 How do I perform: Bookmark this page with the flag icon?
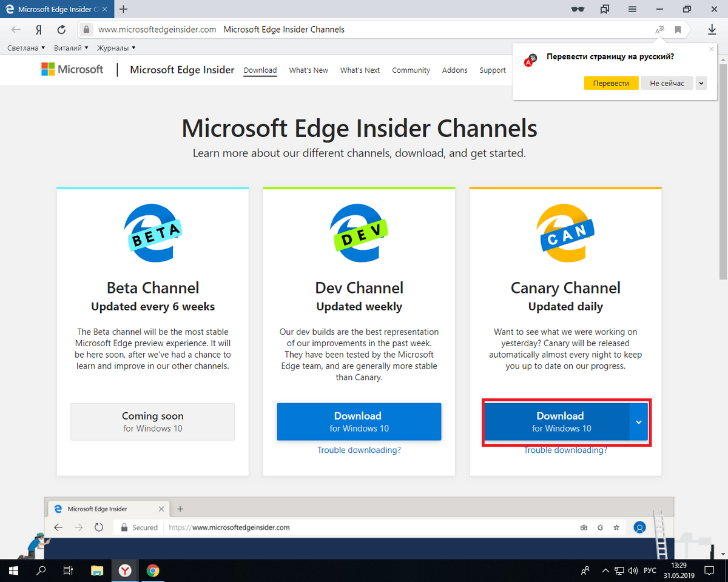tap(678, 30)
